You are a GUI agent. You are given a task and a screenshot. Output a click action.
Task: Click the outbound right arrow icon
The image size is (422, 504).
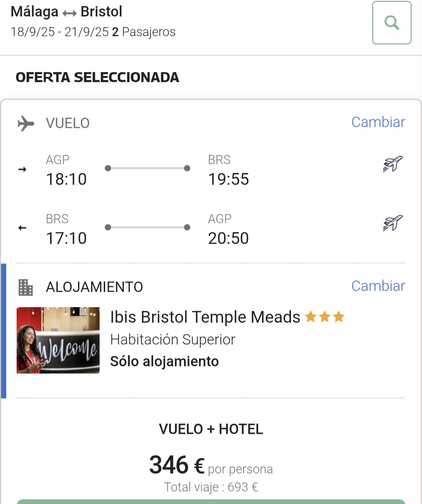point(22,169)
